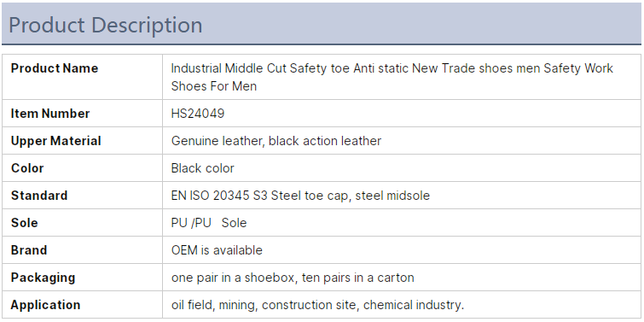Click the Upper Material label

pyautogui.click(x=55, y=141)
